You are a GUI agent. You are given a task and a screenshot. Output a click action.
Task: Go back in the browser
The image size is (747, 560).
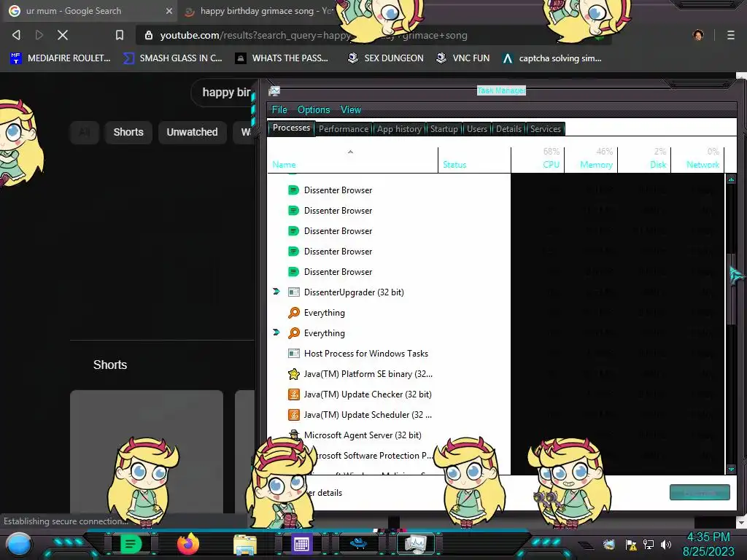(16, 35)
